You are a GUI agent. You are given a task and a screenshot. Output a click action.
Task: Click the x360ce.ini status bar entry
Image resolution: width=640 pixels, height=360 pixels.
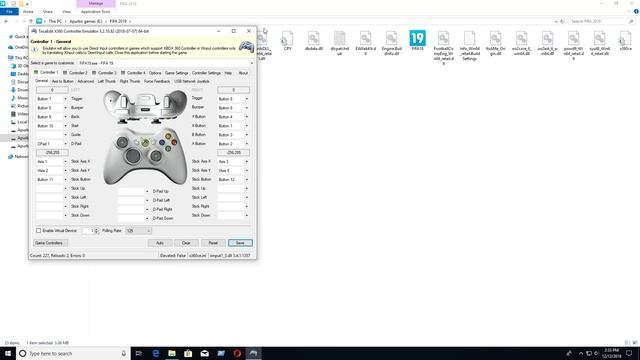coord(198,256)
